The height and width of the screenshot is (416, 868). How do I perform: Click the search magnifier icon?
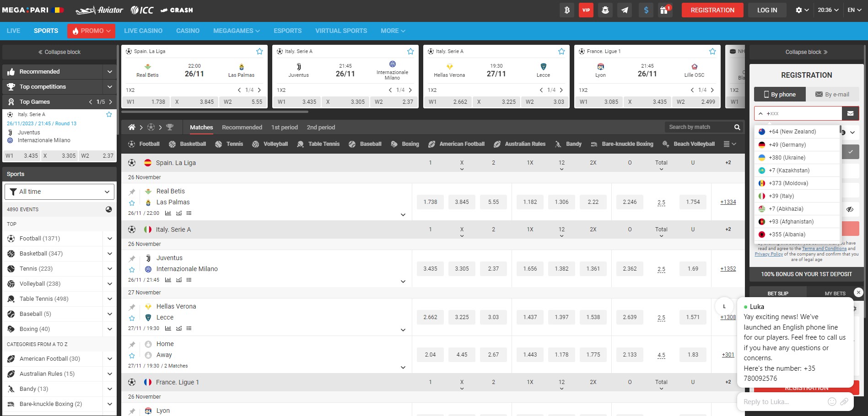[x=737, y=127]
